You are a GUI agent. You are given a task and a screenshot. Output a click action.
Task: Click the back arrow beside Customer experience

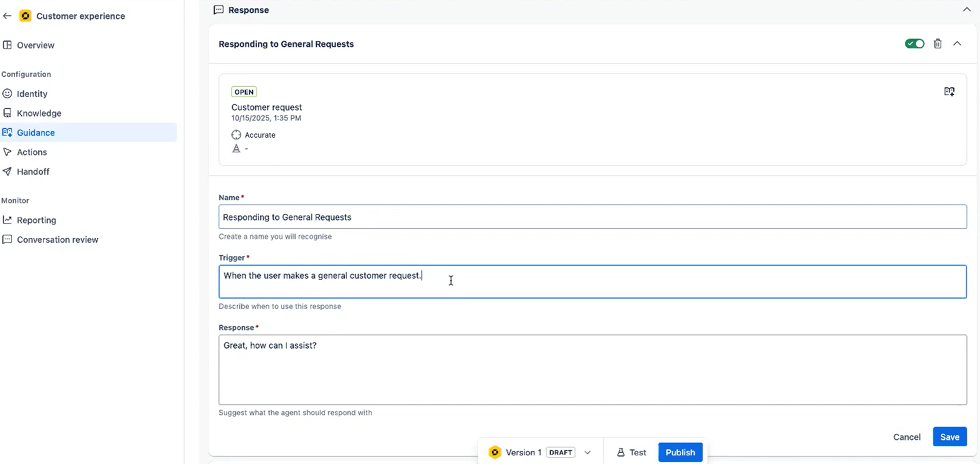click(x=7, y=16)
